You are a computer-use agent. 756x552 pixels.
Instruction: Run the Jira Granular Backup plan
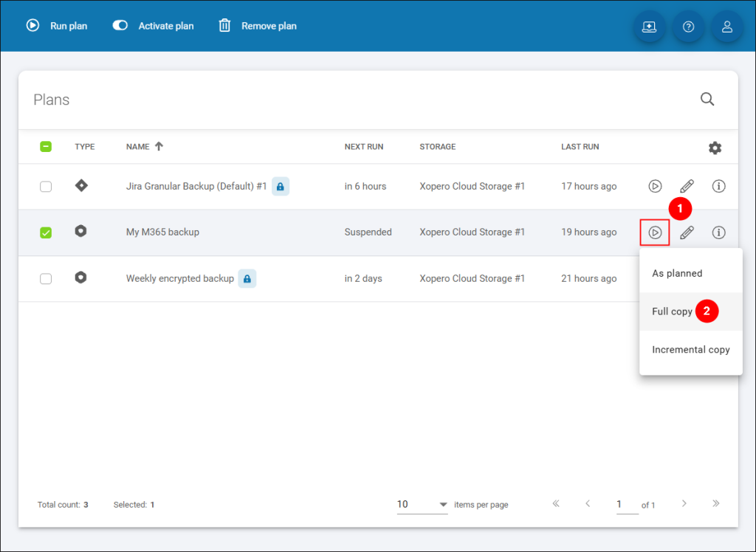(655, 186)
